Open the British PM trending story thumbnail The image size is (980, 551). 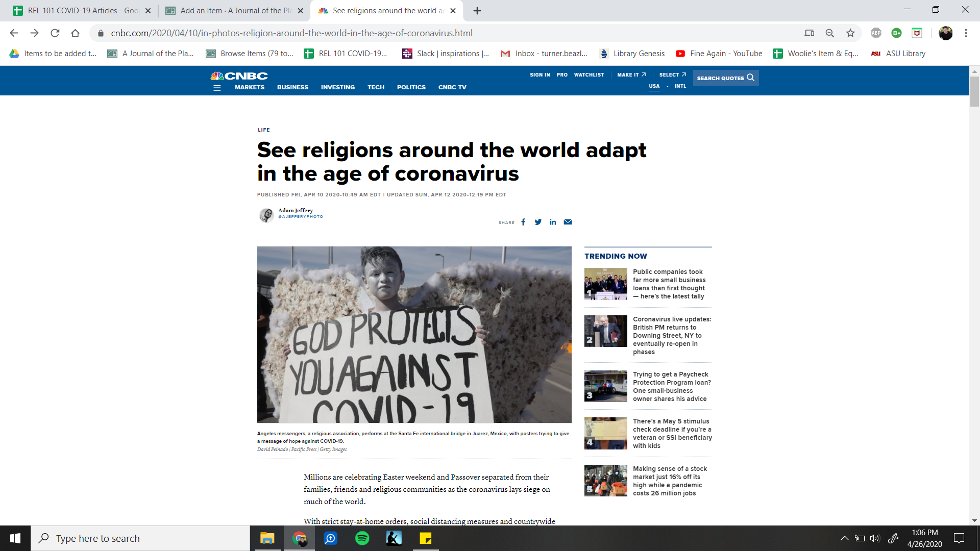click(605, 331)
